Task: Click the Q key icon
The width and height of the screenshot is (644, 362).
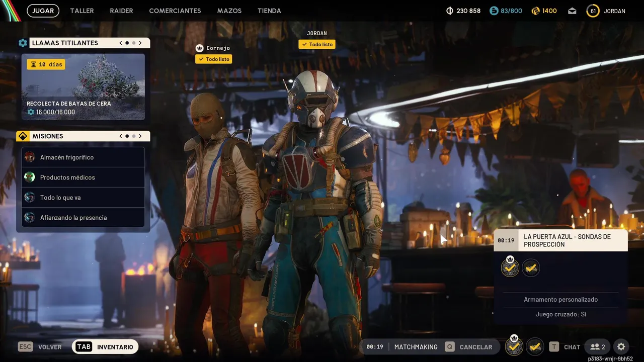Action: click(x=449, y=347)
